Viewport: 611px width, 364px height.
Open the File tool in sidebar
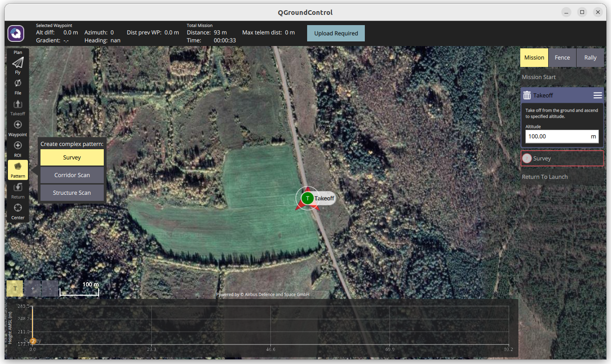18,84
